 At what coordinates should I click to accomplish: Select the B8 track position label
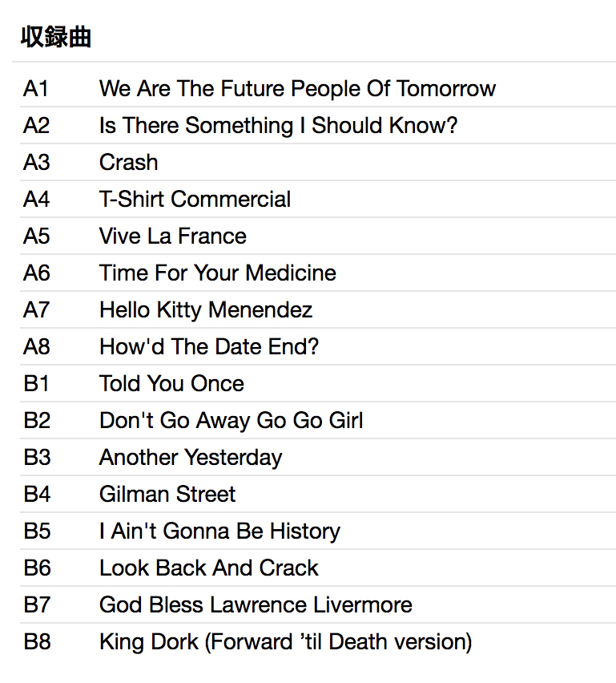pyautogui.click(x=37, y=642)
